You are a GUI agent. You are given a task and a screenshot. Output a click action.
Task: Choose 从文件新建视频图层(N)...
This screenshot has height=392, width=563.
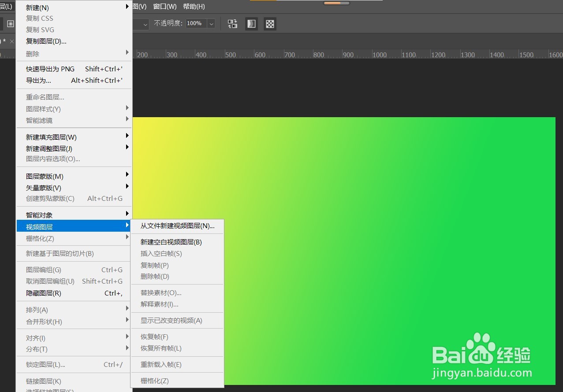(177, 226)
